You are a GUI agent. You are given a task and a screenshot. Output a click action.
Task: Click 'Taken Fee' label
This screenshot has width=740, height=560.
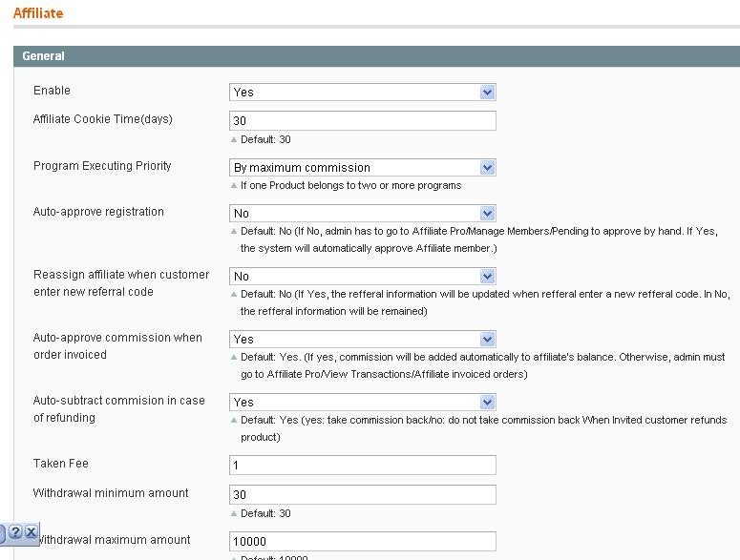click(61, 464)
